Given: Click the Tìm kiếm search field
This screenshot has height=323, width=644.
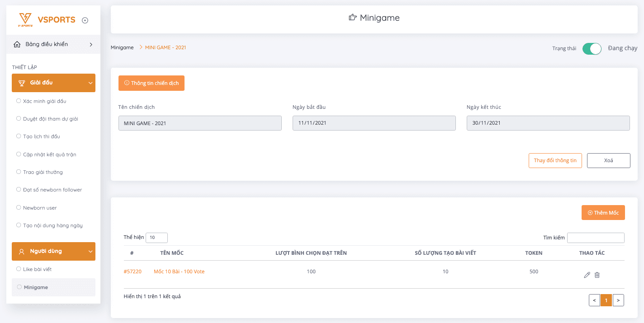Looking at the screenshot, I should 596,237.
